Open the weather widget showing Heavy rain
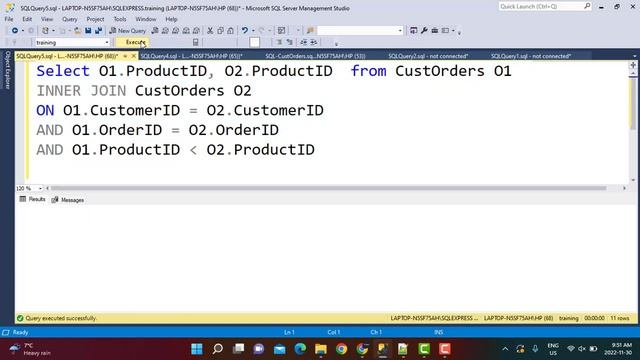The height and width of the screenshot is (360, 640). click(x=31, y=349)
